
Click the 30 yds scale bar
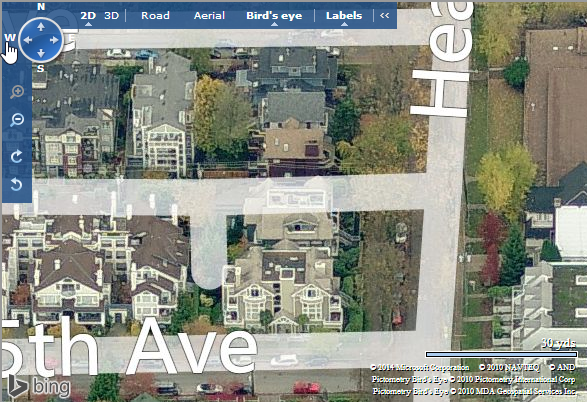tap(501, 354)
